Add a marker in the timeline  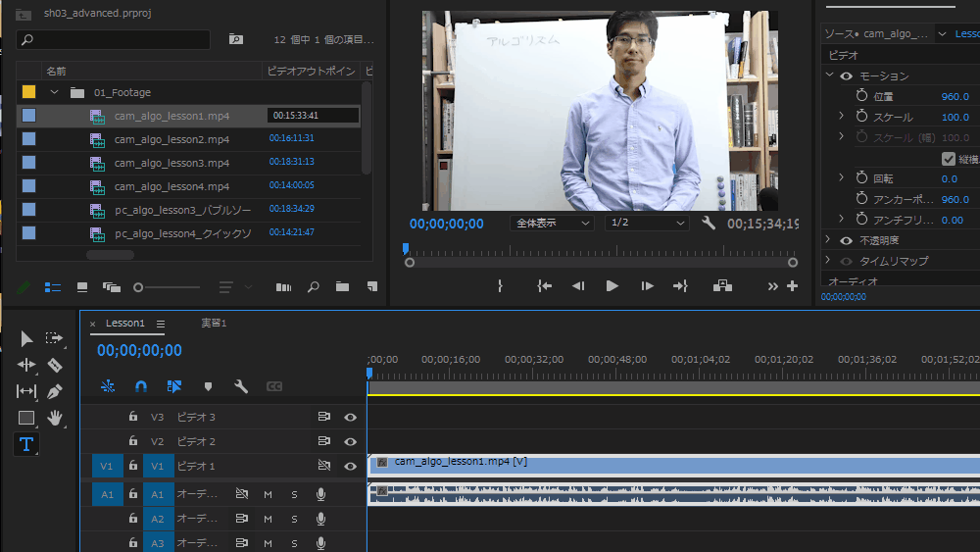[x=208, y=386]
